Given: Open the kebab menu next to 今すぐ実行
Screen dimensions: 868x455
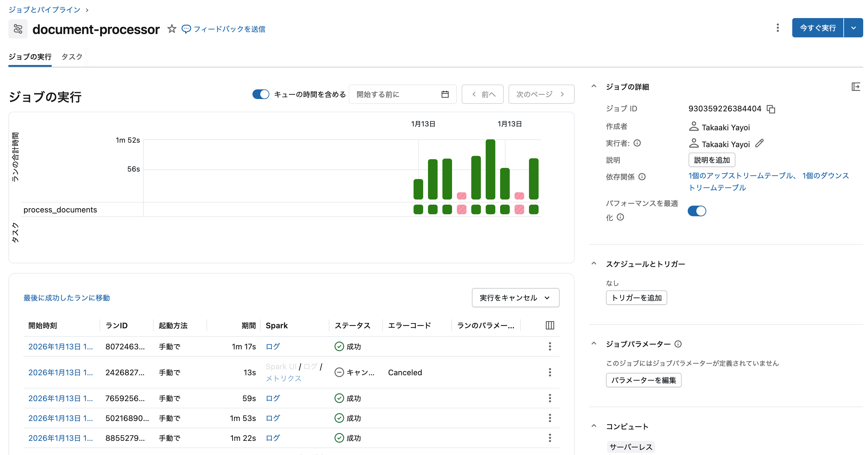Looking at the screenshot, I should tap(777, 28).
